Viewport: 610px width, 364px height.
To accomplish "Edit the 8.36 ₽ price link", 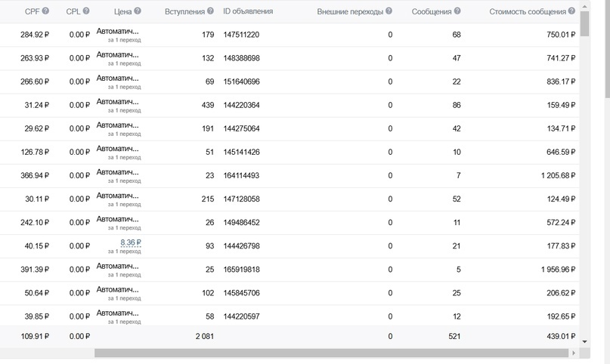I will click(131, 242).
